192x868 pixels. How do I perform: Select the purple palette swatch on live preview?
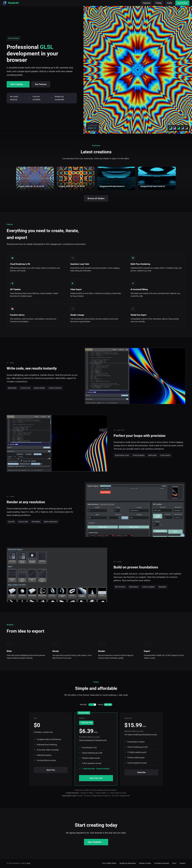[175, 128]
